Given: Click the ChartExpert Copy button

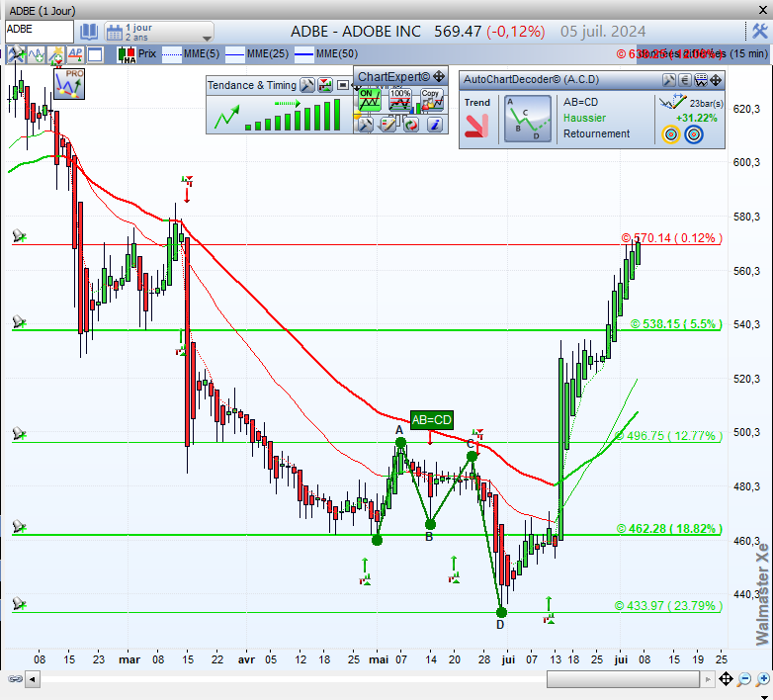Looking at the screenshot, I should [x=430, y=101].
